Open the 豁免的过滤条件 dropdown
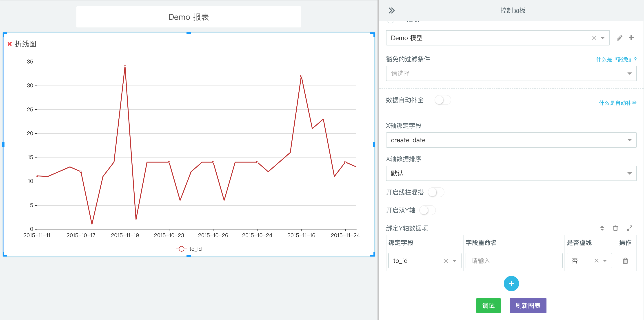Image resolution: width=644 pixels, height=320 pixels. 511,73
